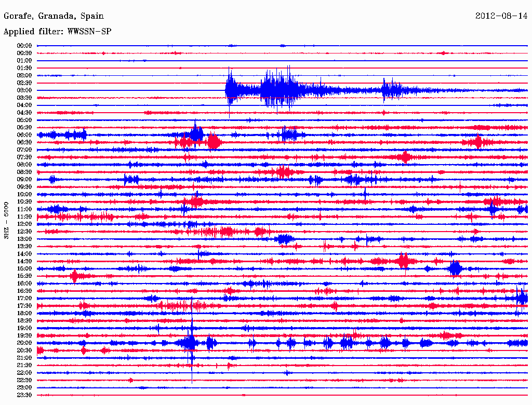This screenshot has width=532, height=405.
Task: Select the 22:30 time label
Action: [x=24, y=380]
